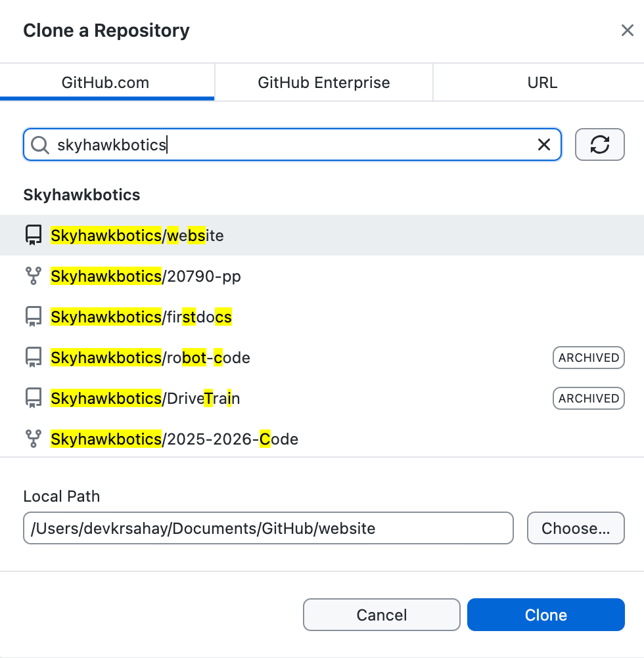Click the repository icon beside Skyhawkbotics/firstdocs
This screenshot has height=658, width=644.
33,317
